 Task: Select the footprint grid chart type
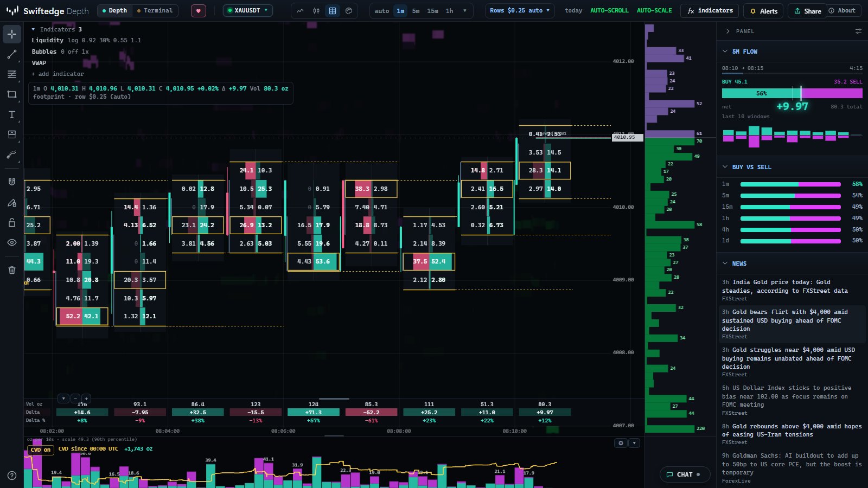(333, 11)
